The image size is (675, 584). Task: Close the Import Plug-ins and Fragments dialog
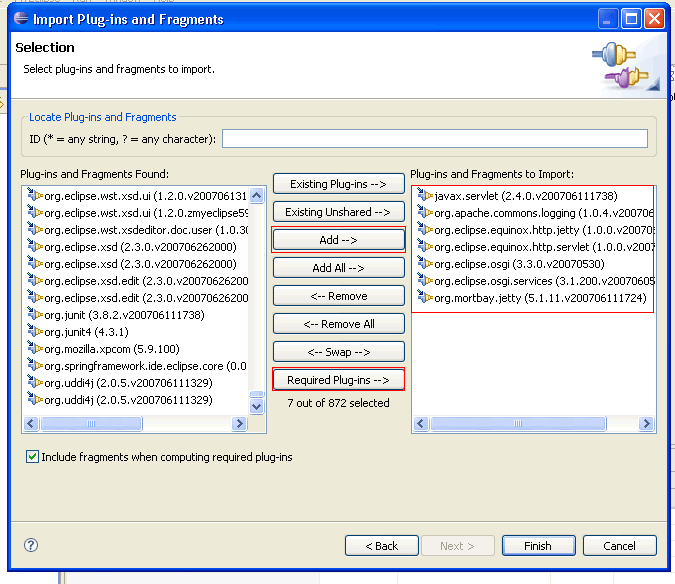coord(654,19)
